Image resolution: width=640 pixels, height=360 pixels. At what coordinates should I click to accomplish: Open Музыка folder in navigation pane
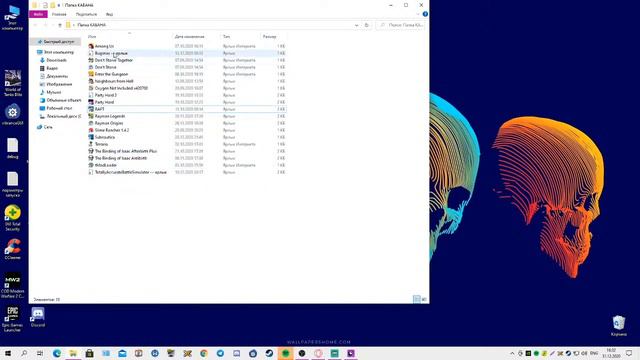(51, 92)
